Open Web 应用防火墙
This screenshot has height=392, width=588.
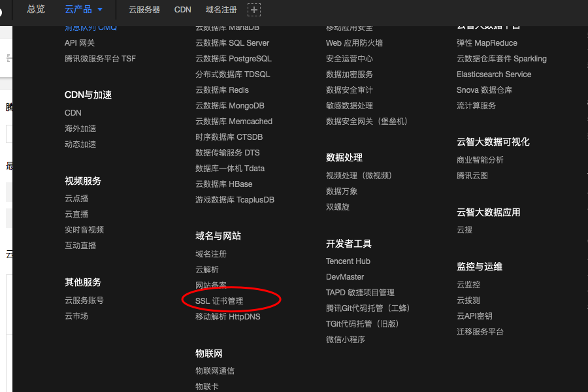pyautogui.click(x=354, y=42)
